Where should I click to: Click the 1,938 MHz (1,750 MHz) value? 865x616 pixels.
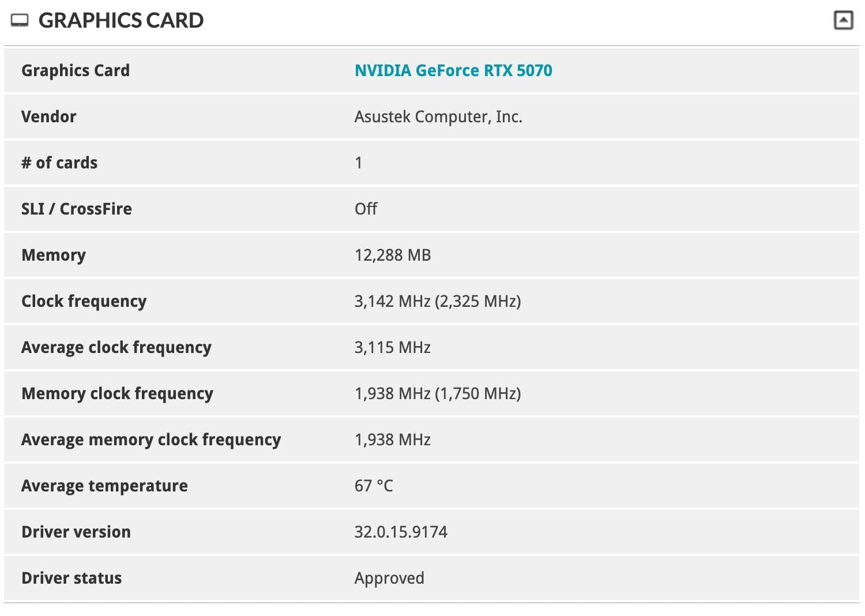[438, 393]
